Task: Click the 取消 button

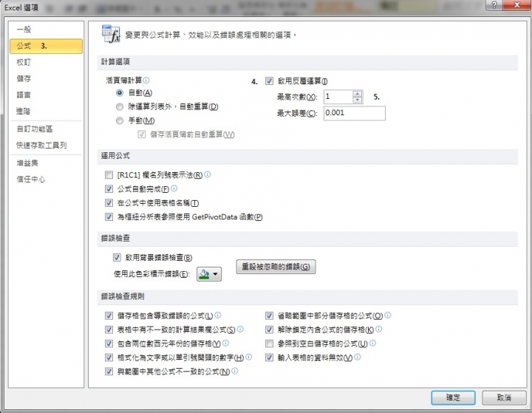Action: pyautogui.click(x=504, y=397)
